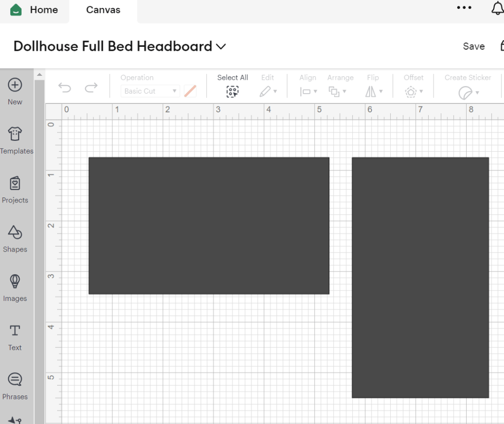Screen dimensions: 504x424
Task: Open the Templates panel
Action: (15, 134)
